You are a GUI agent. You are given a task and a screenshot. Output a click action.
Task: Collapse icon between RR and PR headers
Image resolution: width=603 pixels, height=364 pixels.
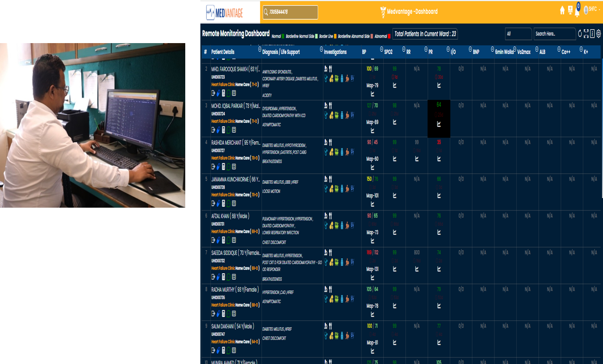426,49
